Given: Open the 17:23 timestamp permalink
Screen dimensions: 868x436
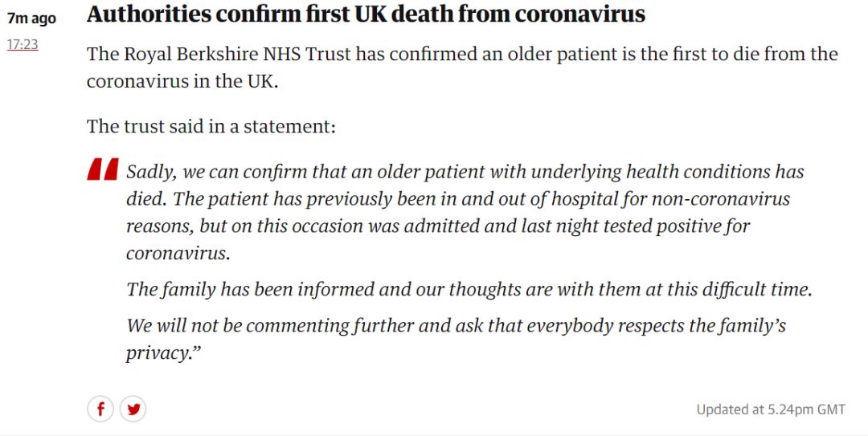Looking at the screenshot, I should pyautogui.click(x=23, y=44).
